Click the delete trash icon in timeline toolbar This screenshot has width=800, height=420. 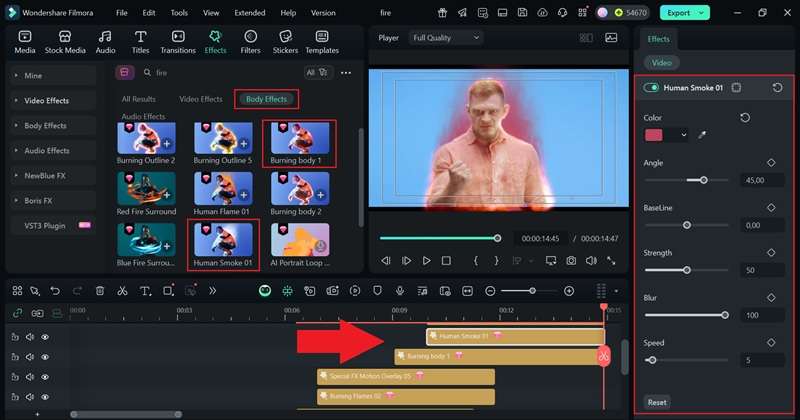[x=100, y=291]
